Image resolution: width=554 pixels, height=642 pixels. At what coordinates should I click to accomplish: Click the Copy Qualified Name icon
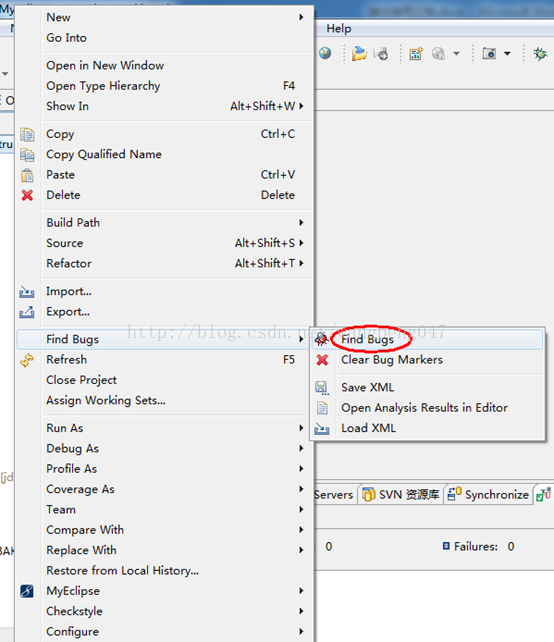(27, 155)
